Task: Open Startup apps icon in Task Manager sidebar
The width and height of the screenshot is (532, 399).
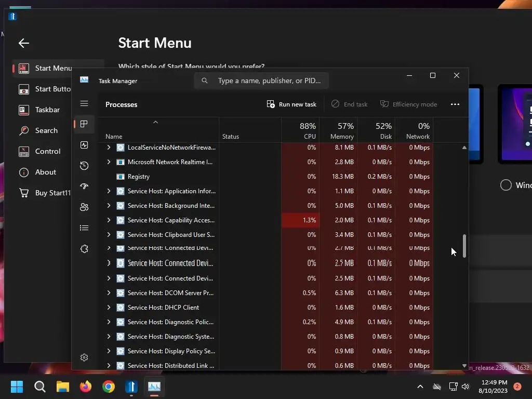Action: point(84,187)
